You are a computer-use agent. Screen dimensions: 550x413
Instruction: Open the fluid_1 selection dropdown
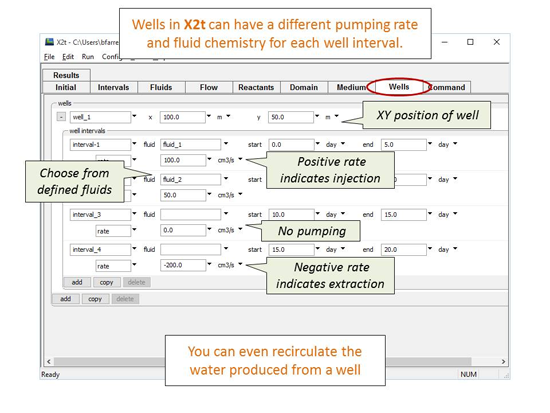click(x=226, y=144)
